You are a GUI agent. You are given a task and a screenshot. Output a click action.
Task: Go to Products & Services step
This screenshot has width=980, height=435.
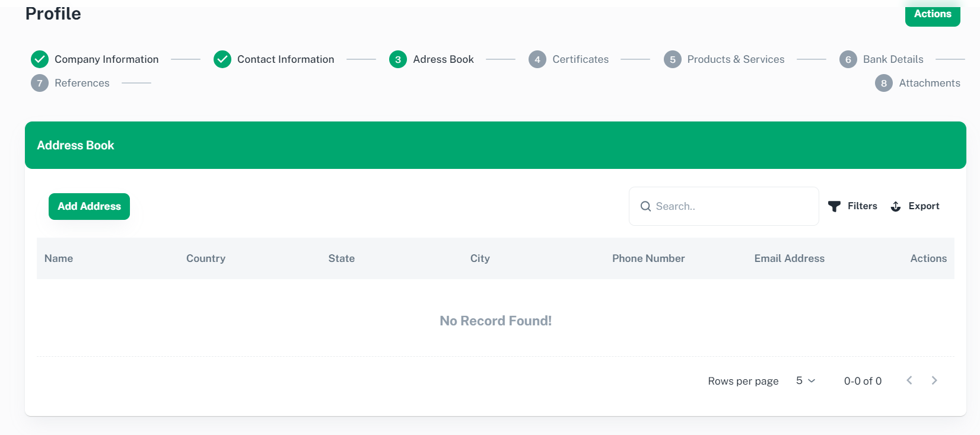point(735,59)
